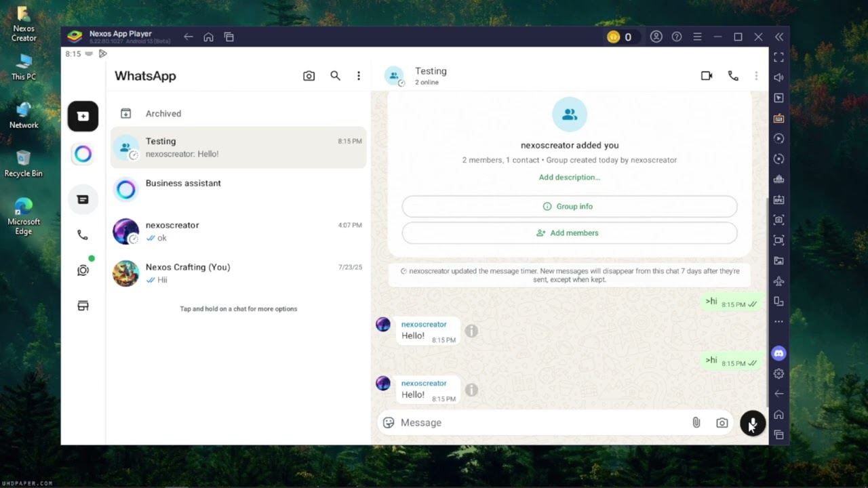Screen dimensions: 868x488
Task: Toggle fullscreen in player side toolbar
Action: point(778,57)
